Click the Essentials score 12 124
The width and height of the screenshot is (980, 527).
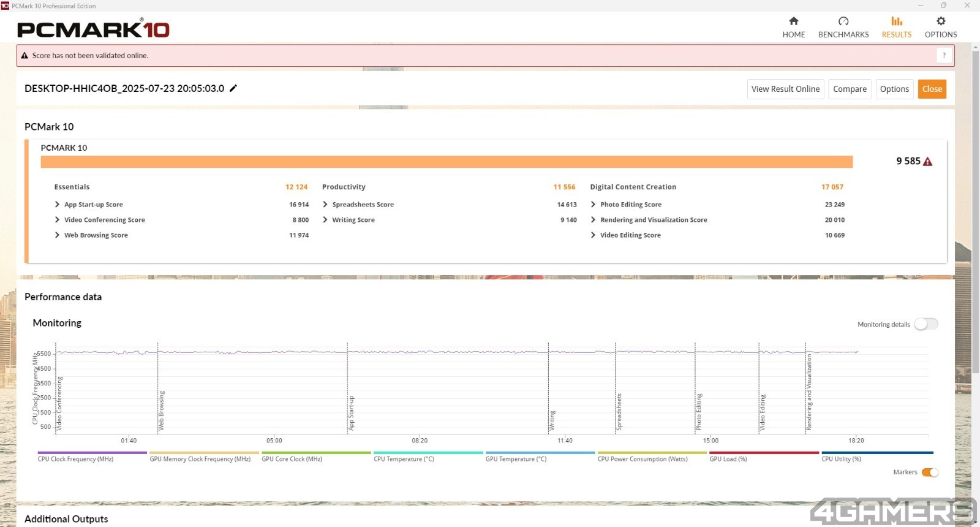(x=296, y=187)
